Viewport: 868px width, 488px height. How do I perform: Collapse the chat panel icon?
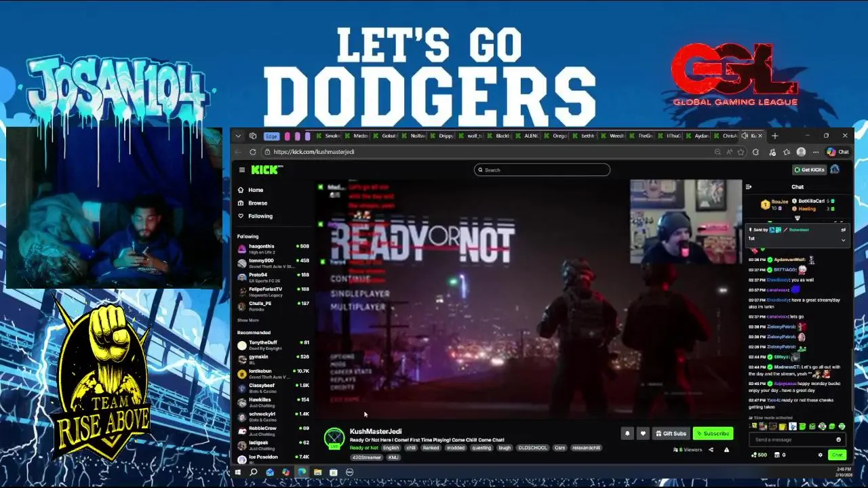point(749,187)
